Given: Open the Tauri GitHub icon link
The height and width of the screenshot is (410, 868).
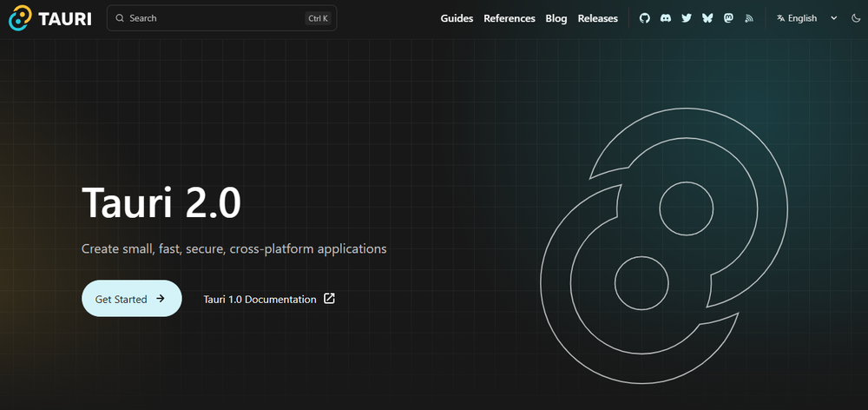Looking at the screenshot, I should click(x=644, y=18).
